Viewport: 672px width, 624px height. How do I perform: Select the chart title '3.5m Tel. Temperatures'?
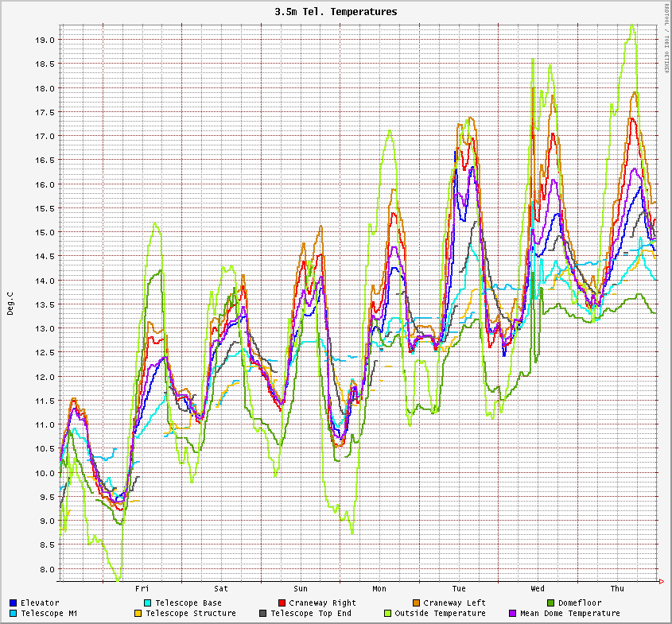pyautogui.click(x=336, y=12)
